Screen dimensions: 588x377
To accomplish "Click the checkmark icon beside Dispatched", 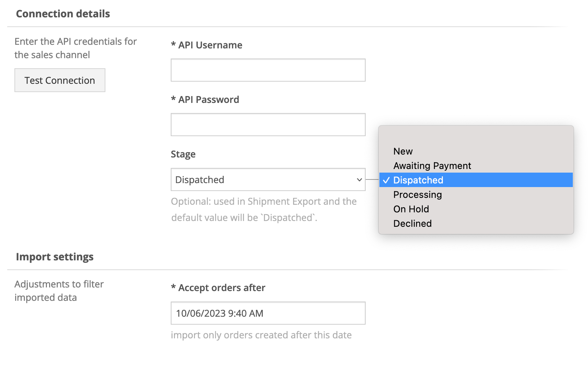I will (x=386, y=180).
